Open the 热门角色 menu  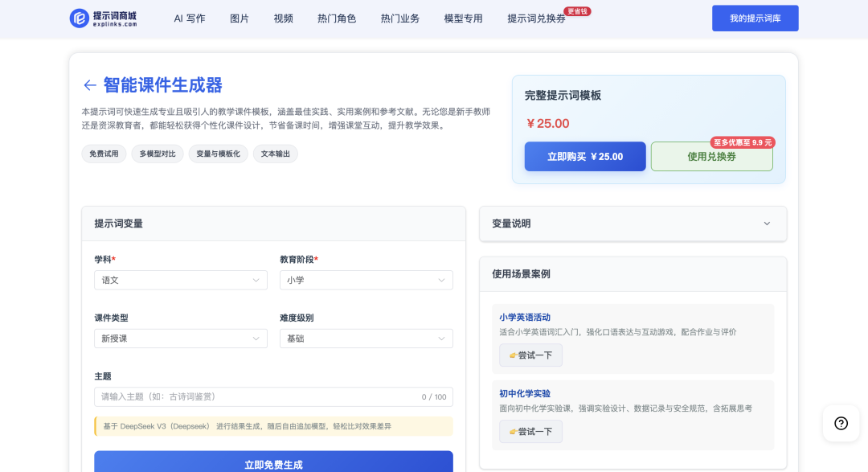click(x=337, y=18)
